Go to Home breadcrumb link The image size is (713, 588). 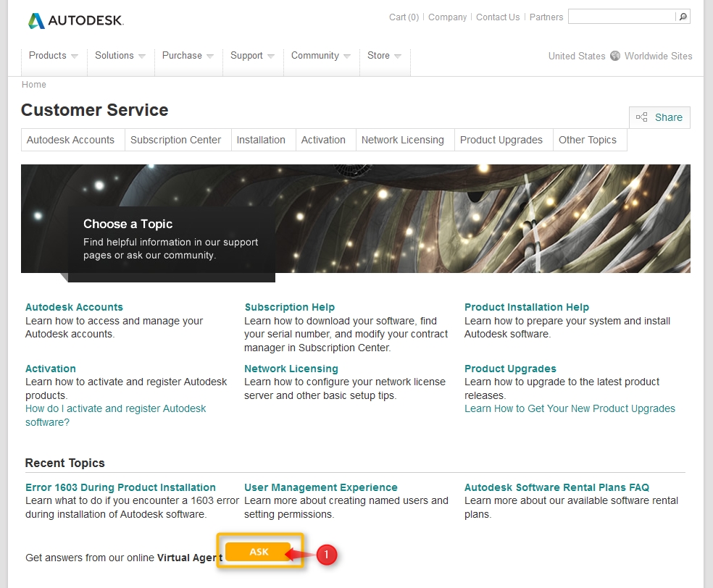pos(34,85)
